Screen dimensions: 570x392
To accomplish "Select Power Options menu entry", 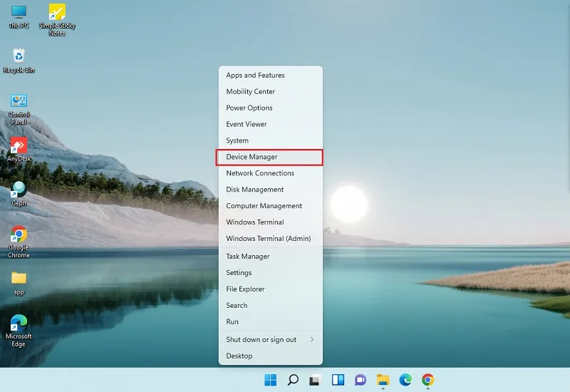I will tap(271, 108).
